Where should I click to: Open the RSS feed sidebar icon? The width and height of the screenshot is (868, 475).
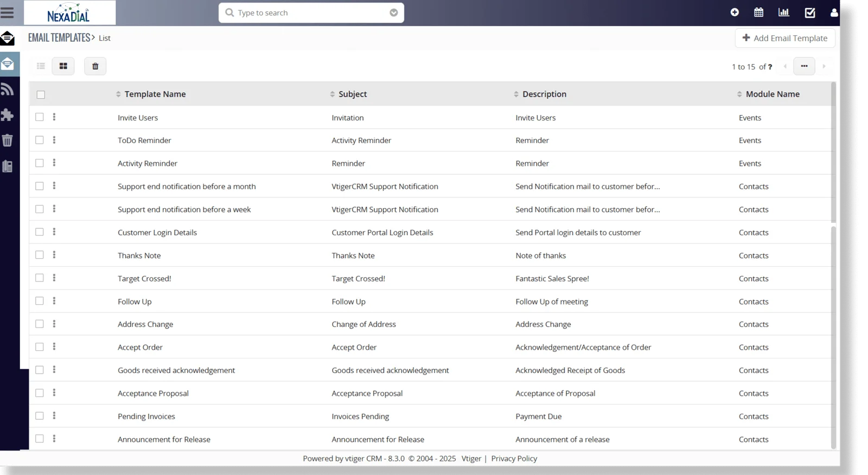pyautogui.click(x=8, y=89)
